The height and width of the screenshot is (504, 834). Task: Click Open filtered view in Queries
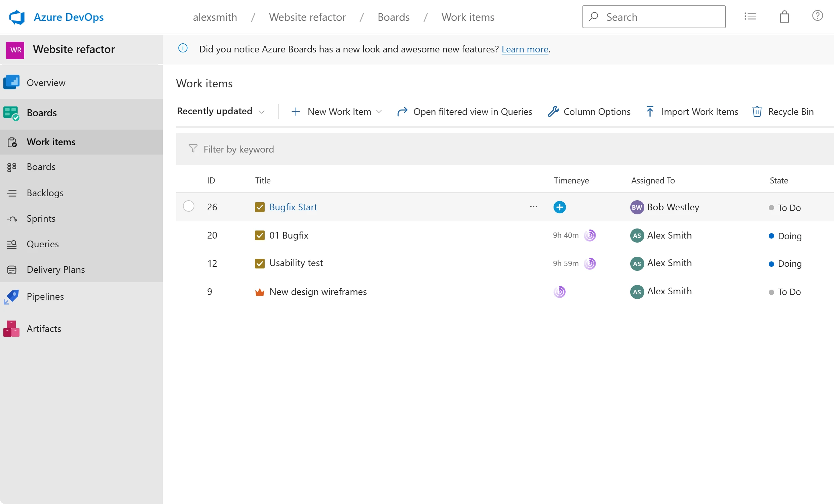(x=464, y=112)
